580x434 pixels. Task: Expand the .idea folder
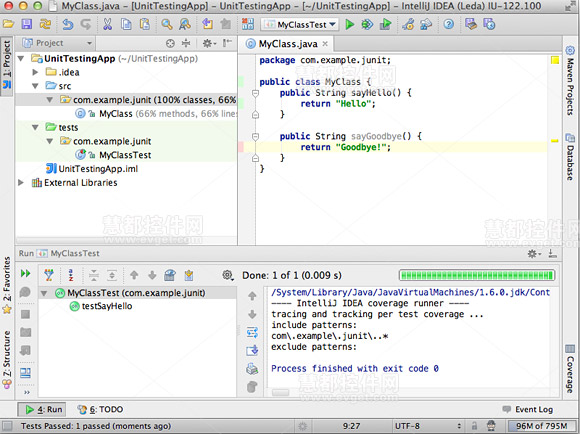point(35,72)
